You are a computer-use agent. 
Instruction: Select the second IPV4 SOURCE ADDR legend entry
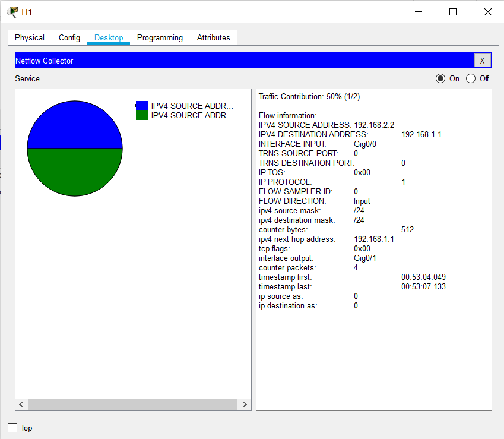click(x=192, y=115)
